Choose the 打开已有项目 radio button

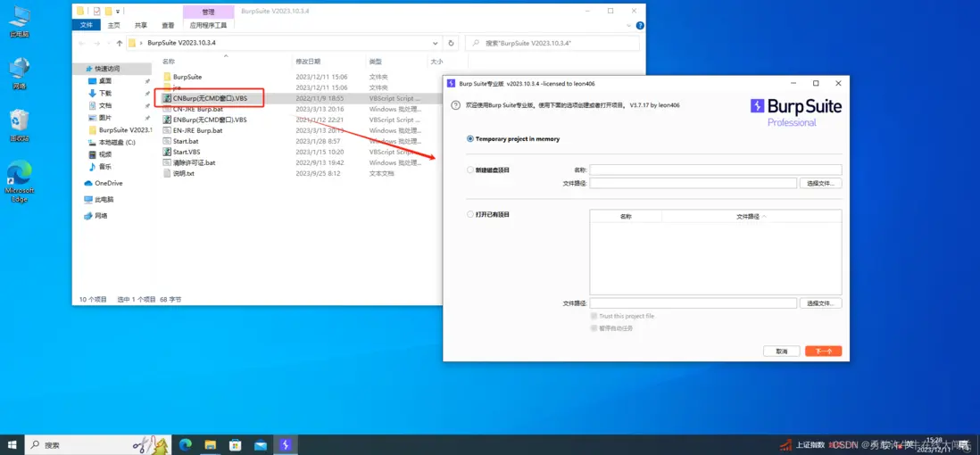pos(470,214)
